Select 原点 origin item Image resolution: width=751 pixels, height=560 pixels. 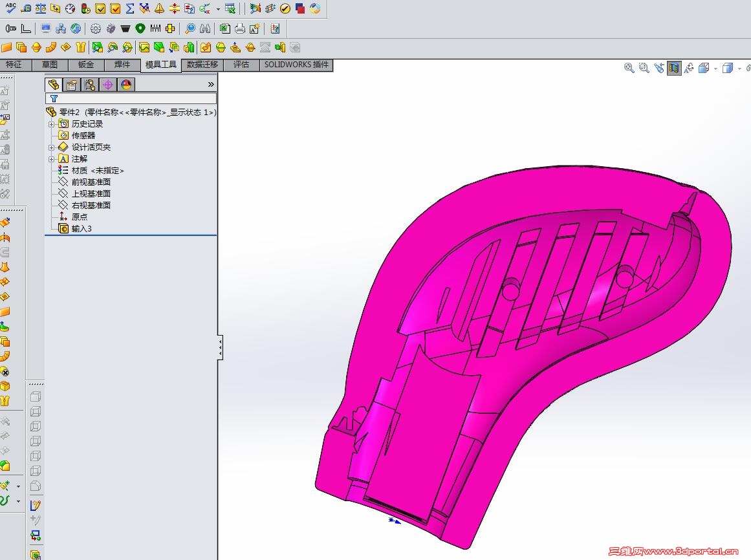pyautogui.click(x=73, y=217)
